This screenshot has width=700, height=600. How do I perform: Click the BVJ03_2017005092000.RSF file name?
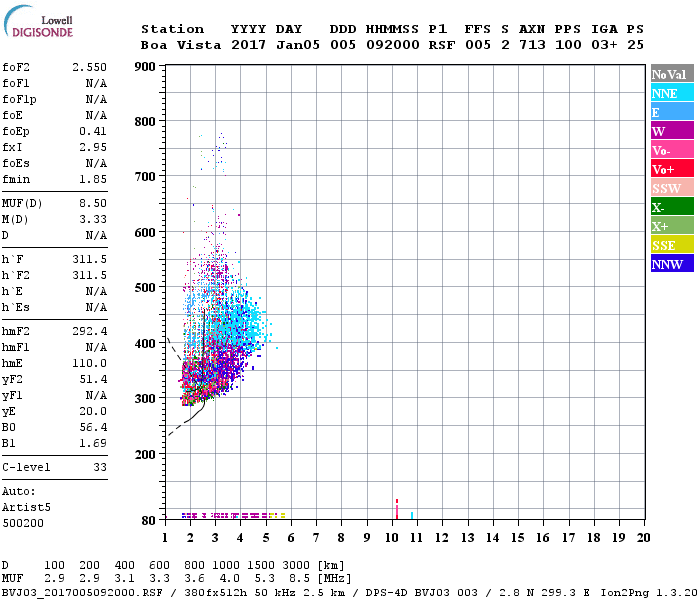82,593
